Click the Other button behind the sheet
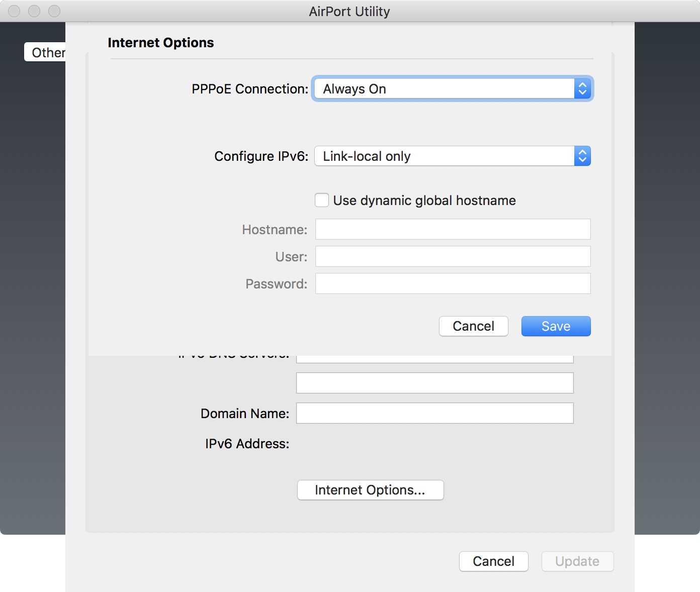 tap(45, 52)
